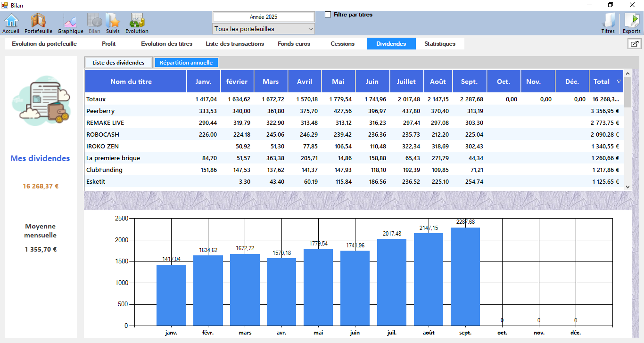
Task: Open the Portefeuille toolbar icon
Action: click(x=38, y=23)
